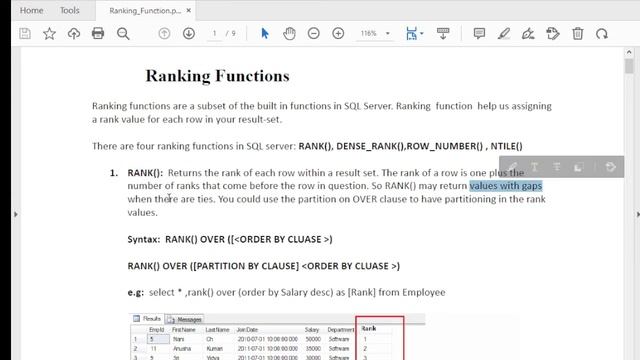Image resolution: width=640 pixels, height=360 pixels.
Task: Open the Find text magnifier
Action: coord(123,33)
